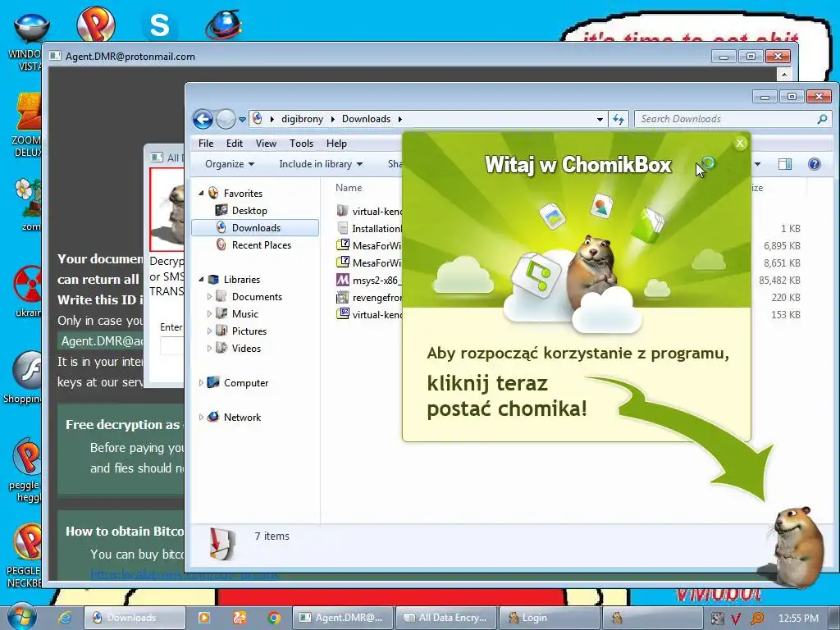Switch to Agent.DMR@ taskbar window

pos(343,618)
